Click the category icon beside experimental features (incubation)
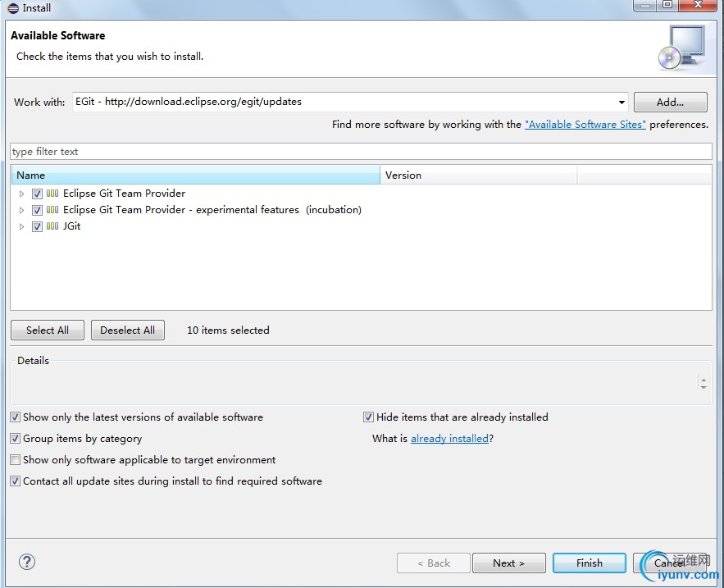 pyautogui.click(x=52, y=210)
